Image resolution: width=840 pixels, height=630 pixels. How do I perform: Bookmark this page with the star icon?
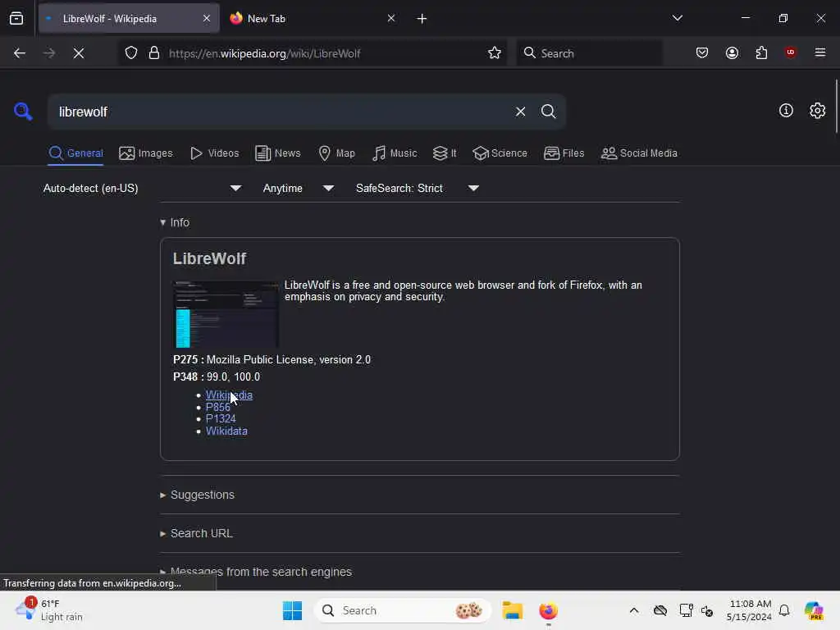[495, 53]
